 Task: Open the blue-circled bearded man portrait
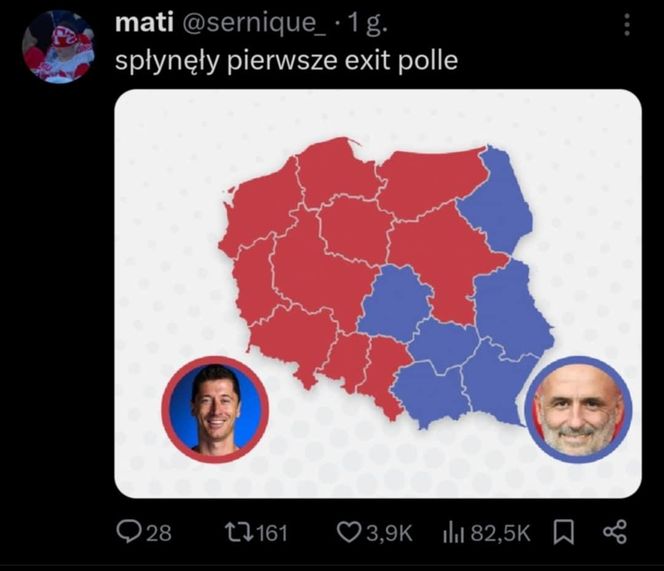578,408
